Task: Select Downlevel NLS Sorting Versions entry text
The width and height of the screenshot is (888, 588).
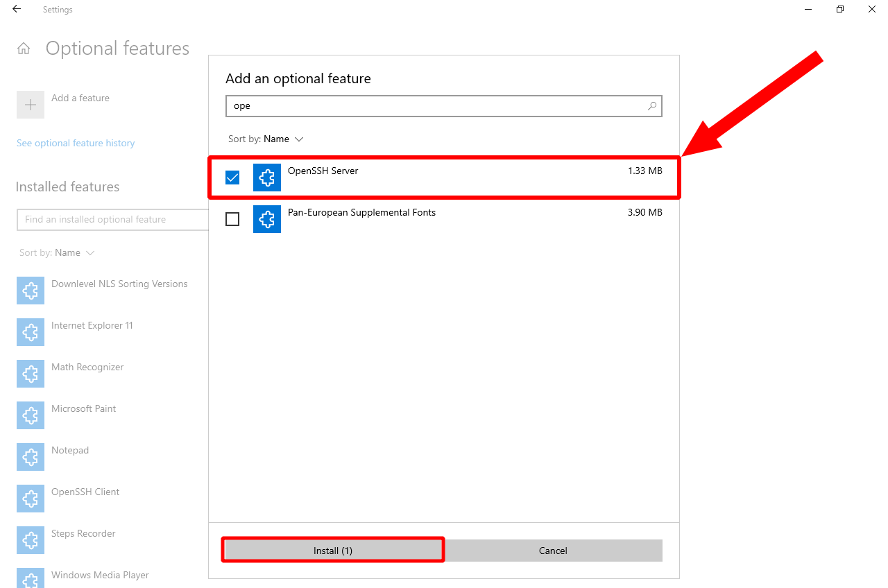Action: (119, 284)
